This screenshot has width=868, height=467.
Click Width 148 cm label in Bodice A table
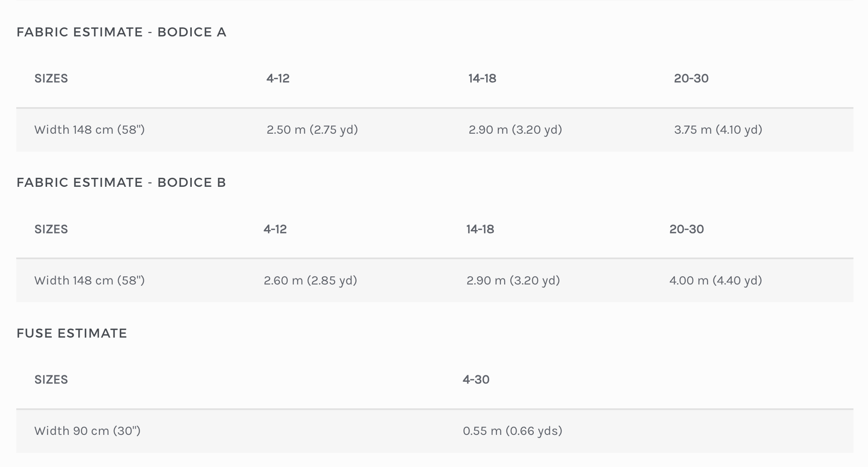coord(89,129)
